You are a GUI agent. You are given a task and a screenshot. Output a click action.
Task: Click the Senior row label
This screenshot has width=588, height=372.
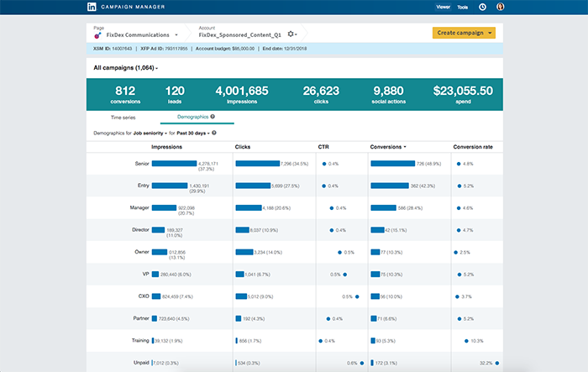142,164
